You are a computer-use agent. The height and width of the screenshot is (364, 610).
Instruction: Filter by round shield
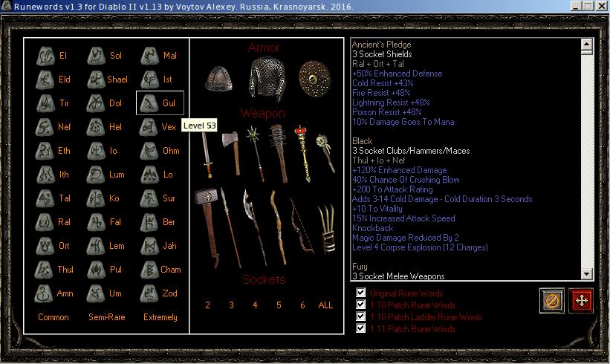(314, 79)
